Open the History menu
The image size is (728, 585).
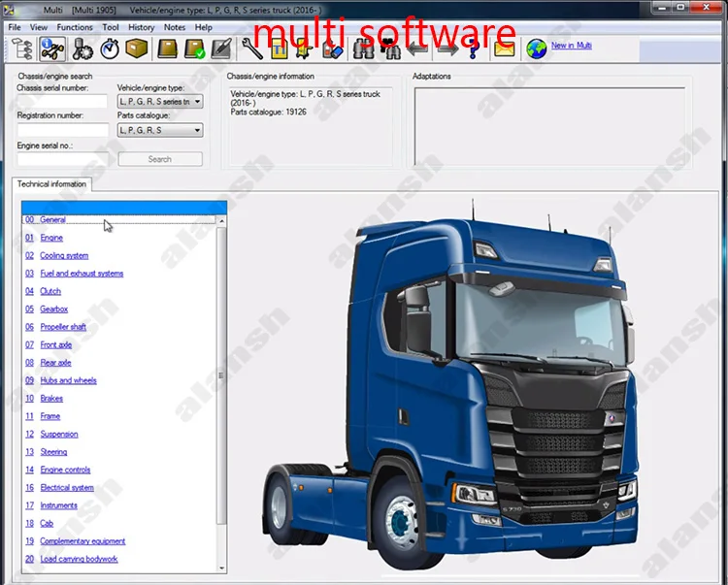click(141, 27)
